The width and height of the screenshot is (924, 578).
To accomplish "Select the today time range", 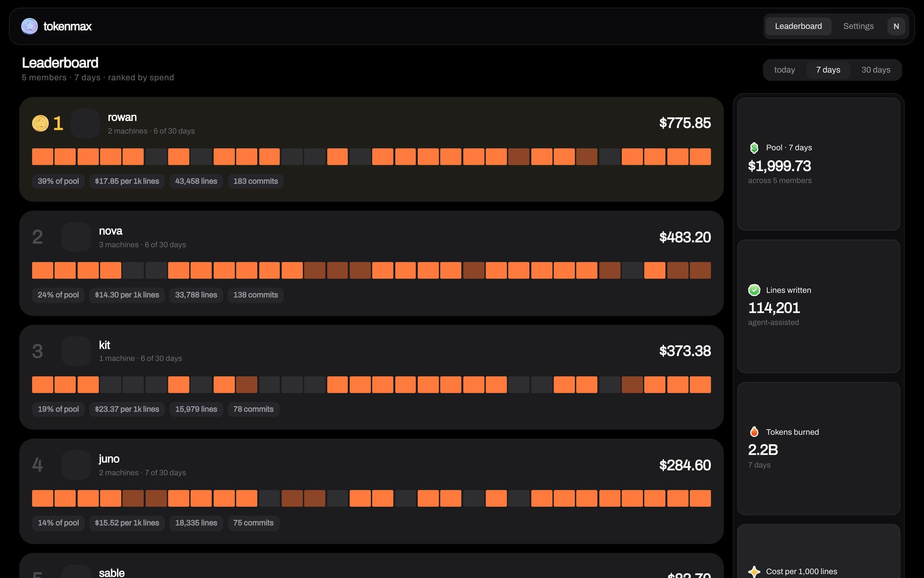I will (x=784, y=70).
